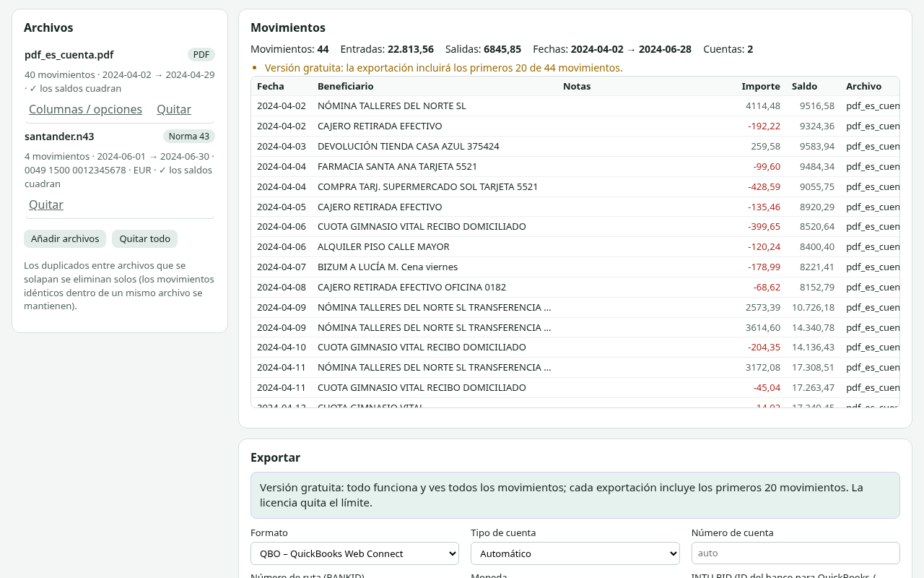924x578 pixels.
Task: Click the duplicates explanation note in Archivos
Action: click(119, 286)
